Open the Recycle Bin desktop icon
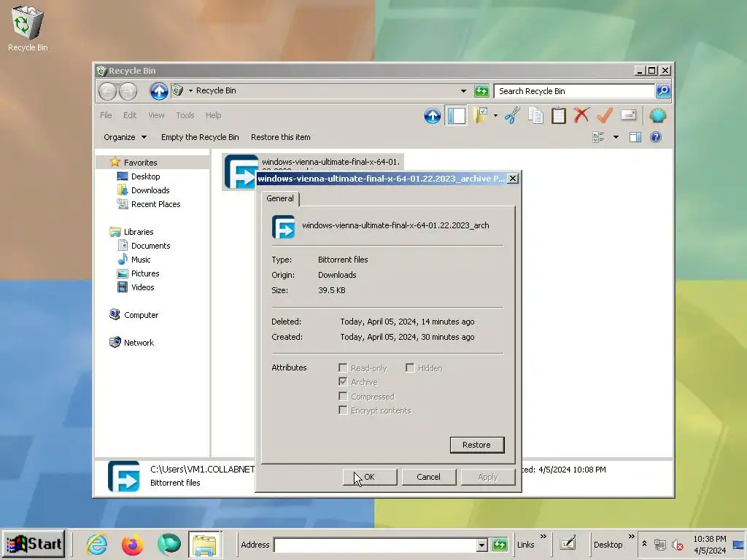Screen dimensions: 747x560 point(27,28)
